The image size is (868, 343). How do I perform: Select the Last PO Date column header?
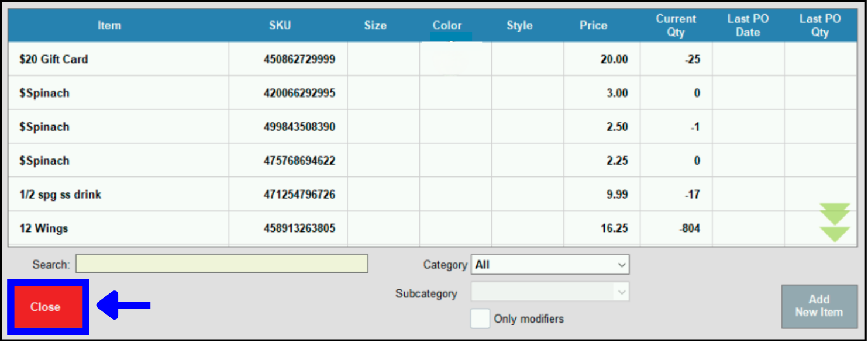point(748,26)
